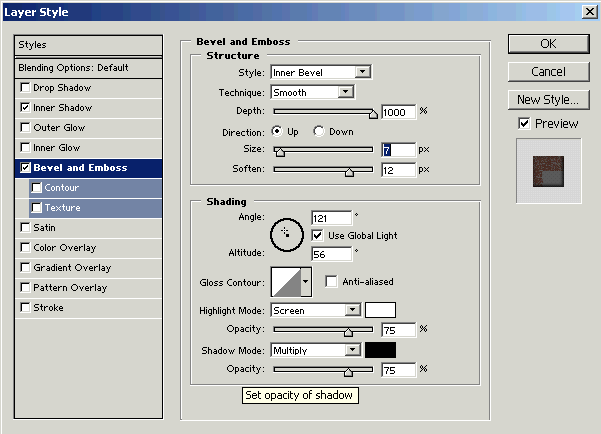Close the Layer Style dialog
Screen dimensions: 601x434
pos(590,12)
